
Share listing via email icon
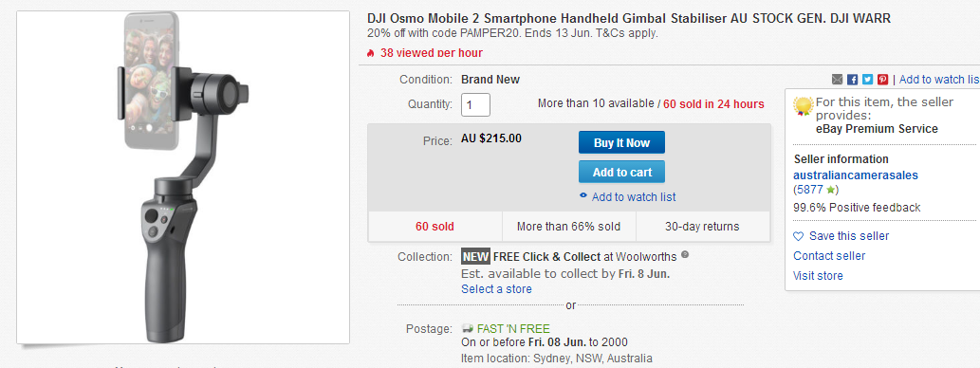(x=838, y=80)
